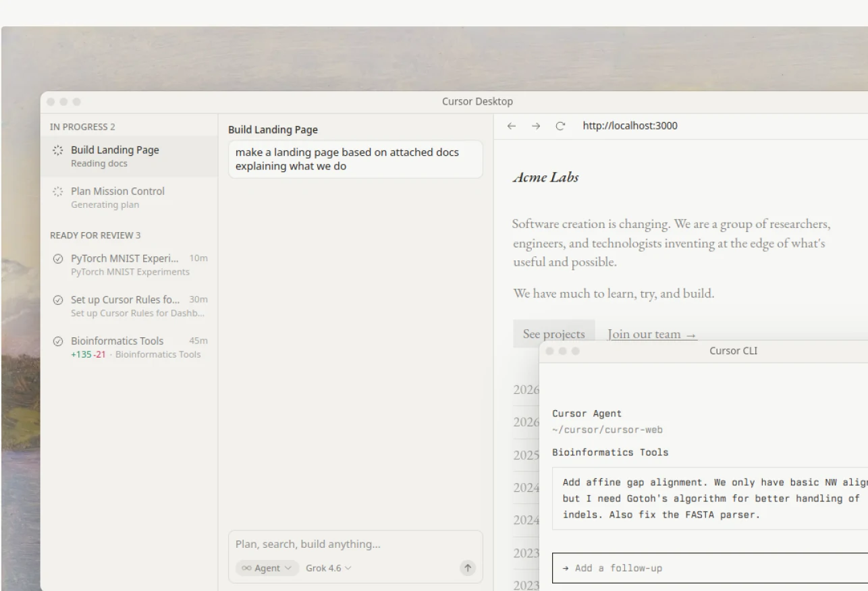The height and width of the screenshot is (591, 868).
Task: Click the Bioinformatics Tools heading in Cursor CLI
Action: (x=610, y=452)
